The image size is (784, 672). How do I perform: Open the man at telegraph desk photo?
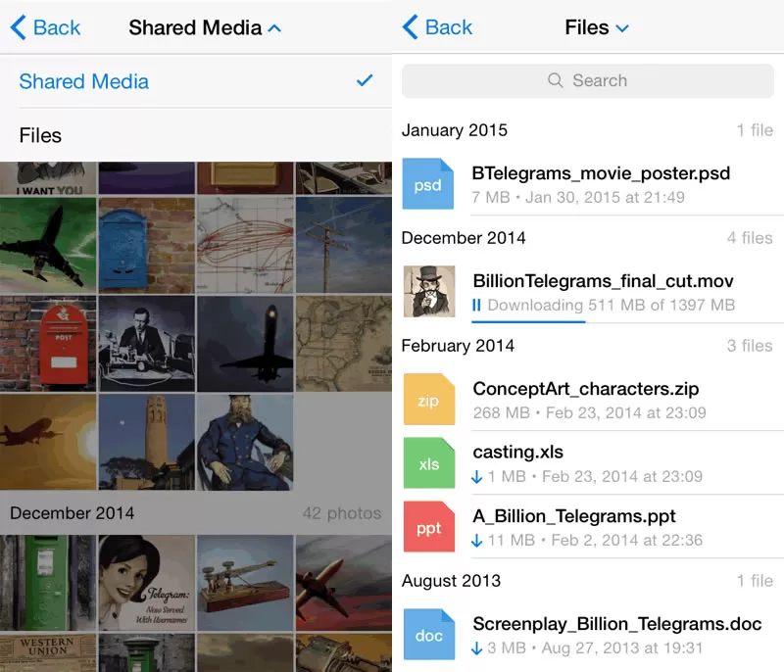click(x=146, y=343)
